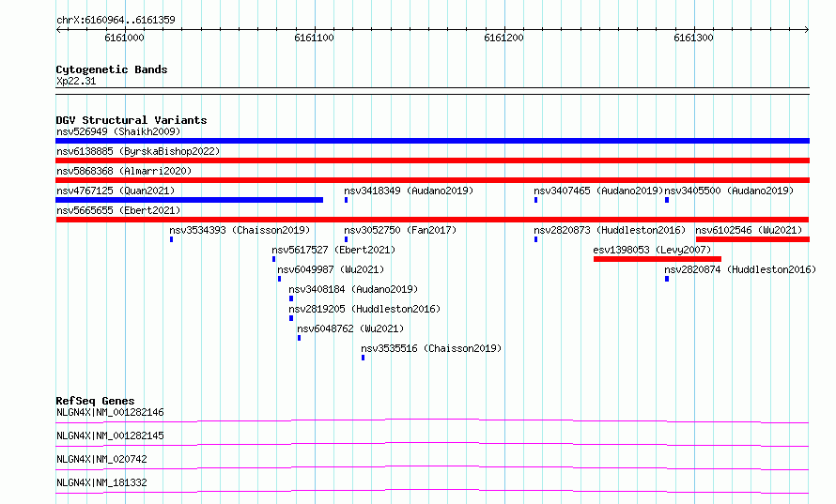The width and height of the screenshot is (836, 504).
Task: Open the nsv6138885 (ByrskaBishop2022) label
Action: [138, 151]
